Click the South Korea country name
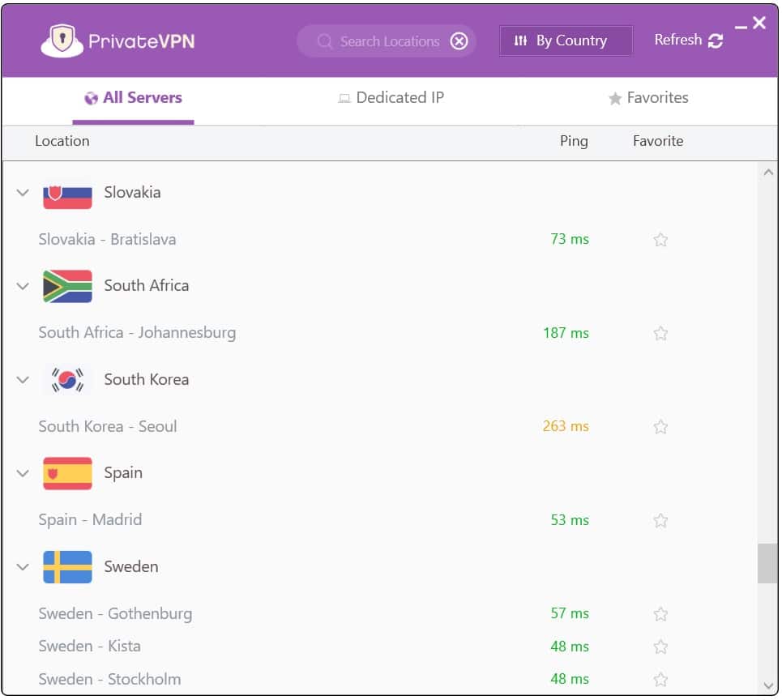This screenshot has height=700, width=782. 147,380
